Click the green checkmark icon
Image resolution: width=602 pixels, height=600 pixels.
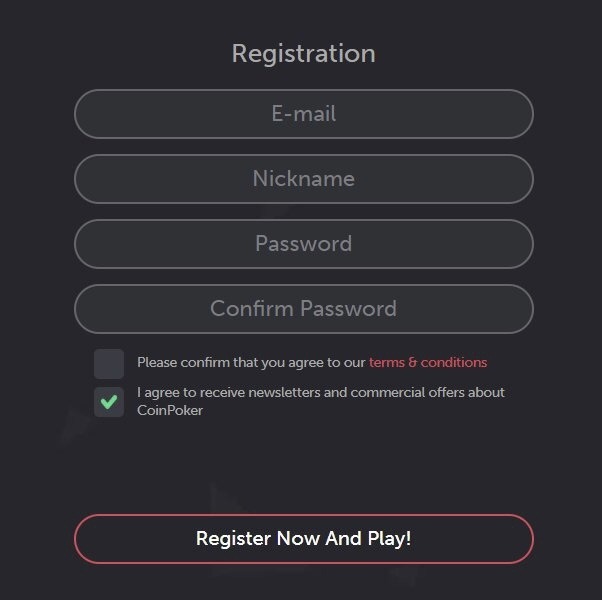coord(109,402)
